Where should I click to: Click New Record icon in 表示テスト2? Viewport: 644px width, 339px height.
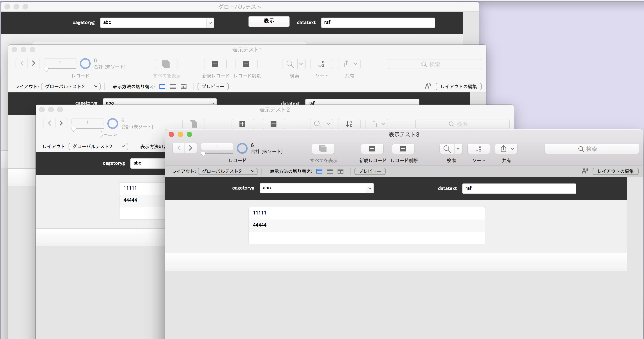[x=242, y=124]
